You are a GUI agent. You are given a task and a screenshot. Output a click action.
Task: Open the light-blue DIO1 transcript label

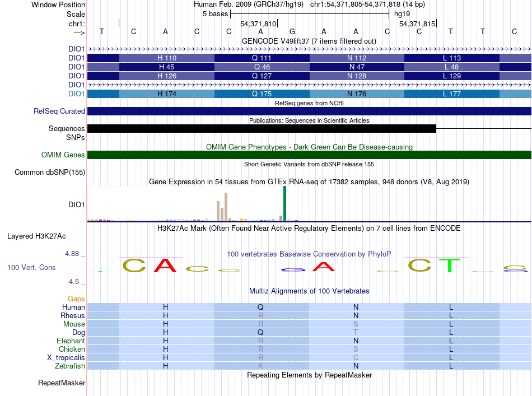(76, 94)
